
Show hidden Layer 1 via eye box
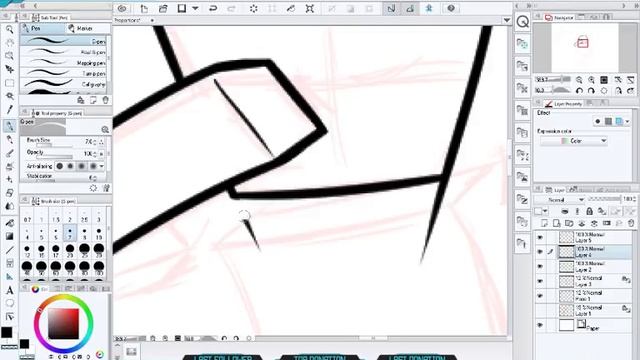[x=540, y=310]
